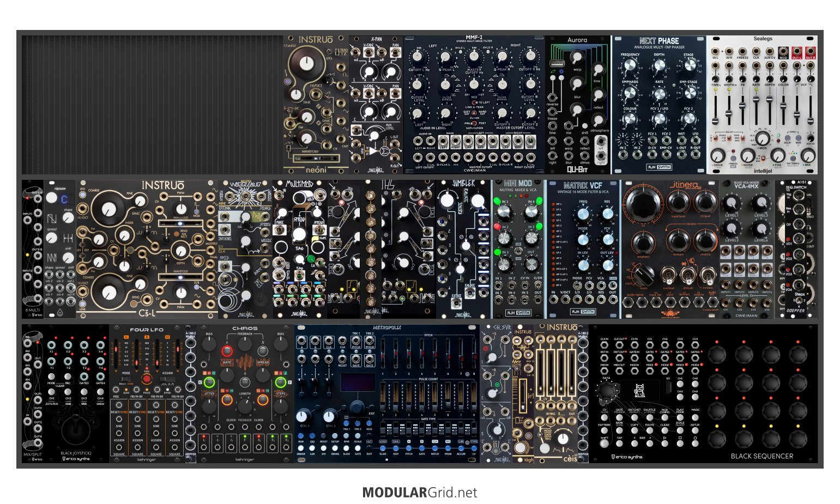The height and width of the screenshot is (504, 840).
Task: Flip the PRE/POST saturation switch on MMF-2
Action: (474, 123)
